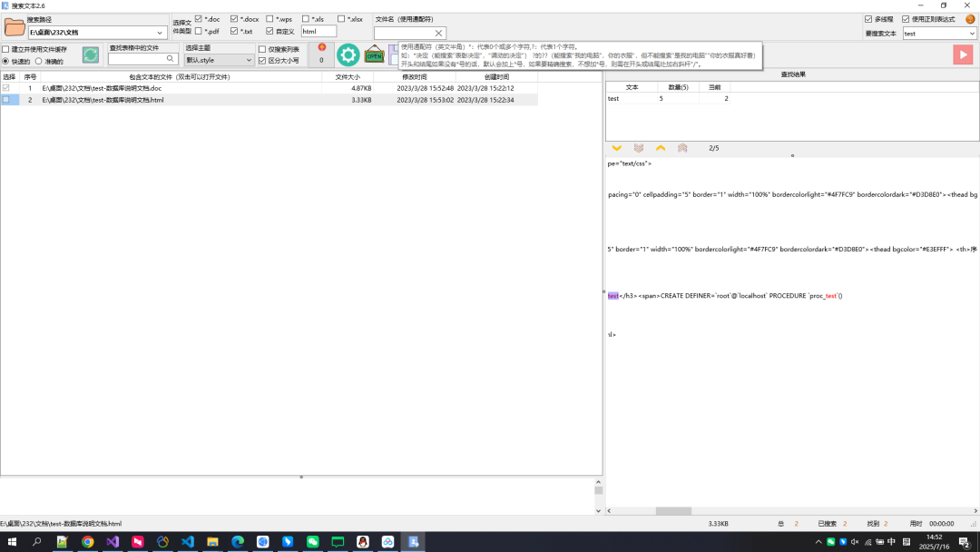Open the Windows Start menu
The image size is (980, 552).
(12, 542)
